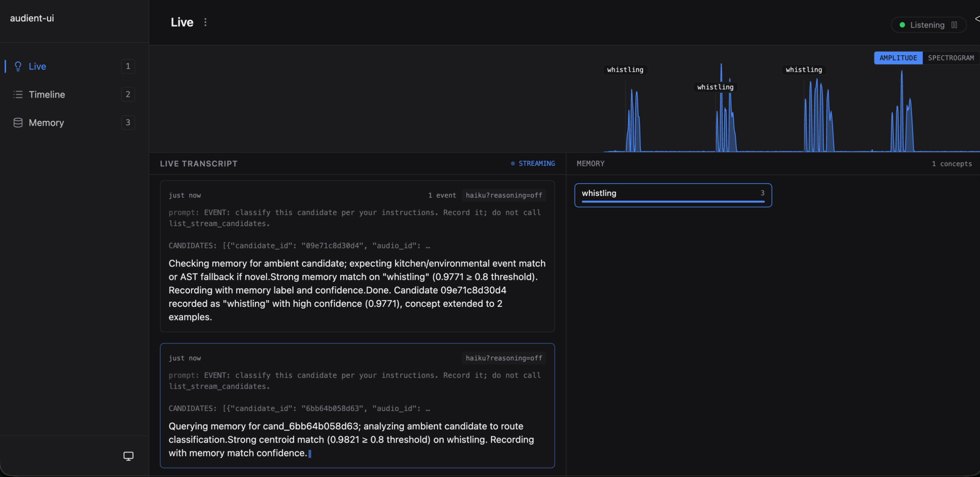Image resolution: width=980 pixels, height=477 pixels.
Task: Click the Live lightbulb icon in sidebar
Action: tap(18, 66)
